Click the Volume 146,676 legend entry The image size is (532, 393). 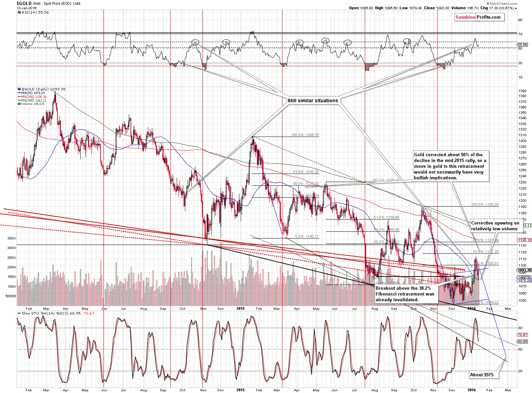(33, 104)
